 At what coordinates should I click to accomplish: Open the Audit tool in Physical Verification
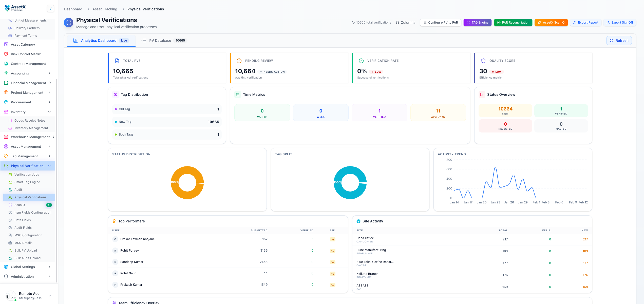click(x=18, y=189)
